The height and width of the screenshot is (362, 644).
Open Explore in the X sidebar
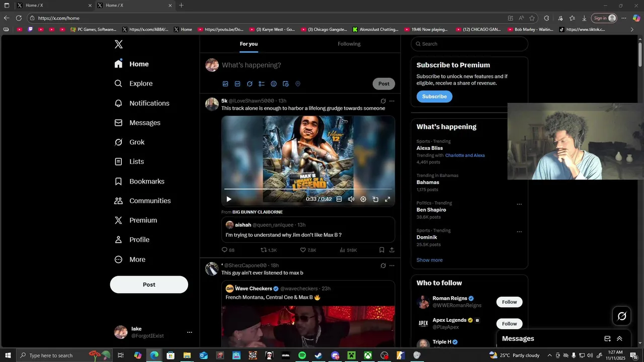133,83
